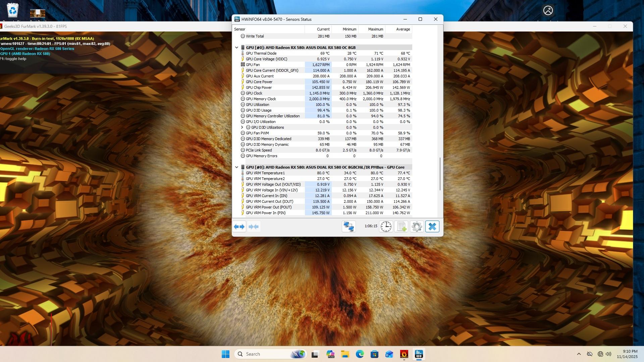
Task: Click the GPU Clock round icon
Action: click(x=243, y=93)
